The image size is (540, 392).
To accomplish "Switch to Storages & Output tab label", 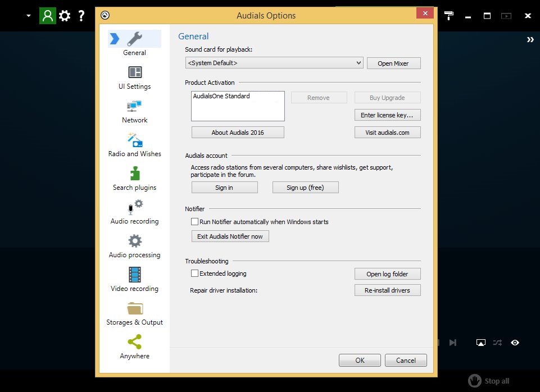I will [135, 322].
